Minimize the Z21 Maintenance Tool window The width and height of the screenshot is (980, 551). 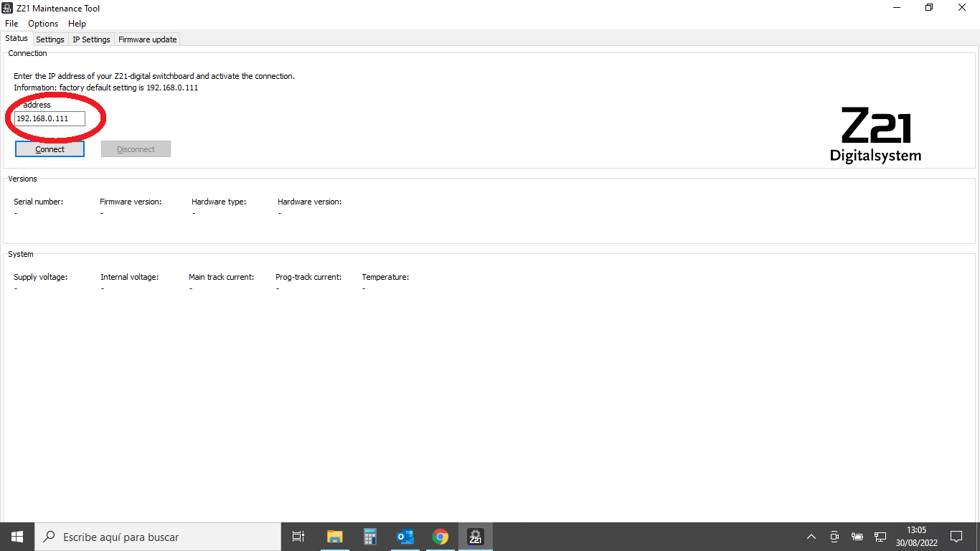point(897,8)
